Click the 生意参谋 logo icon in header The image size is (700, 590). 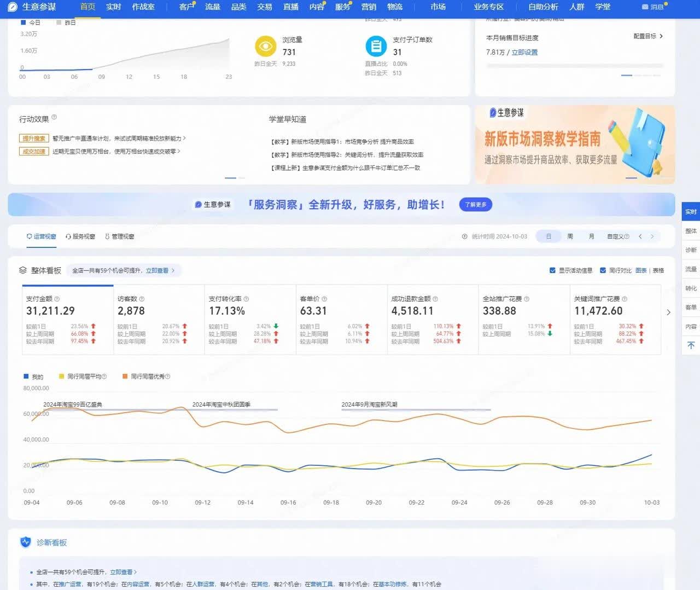click(13, 7)
